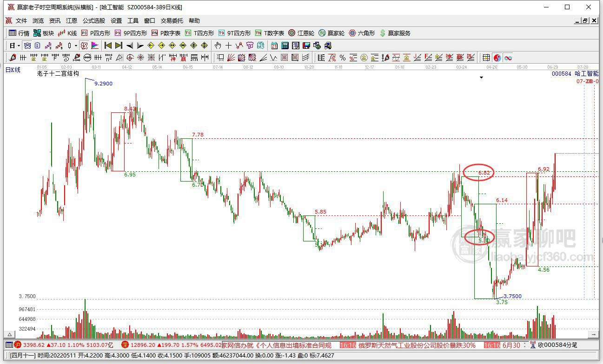Open the 交易委托 menu
This screenshot has width=603, height=364.
[172, 21]
